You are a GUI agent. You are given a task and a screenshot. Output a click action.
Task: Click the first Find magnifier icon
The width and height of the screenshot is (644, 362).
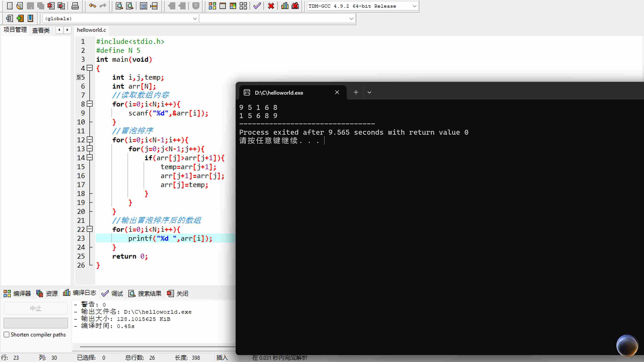click(x=119, y=6)
